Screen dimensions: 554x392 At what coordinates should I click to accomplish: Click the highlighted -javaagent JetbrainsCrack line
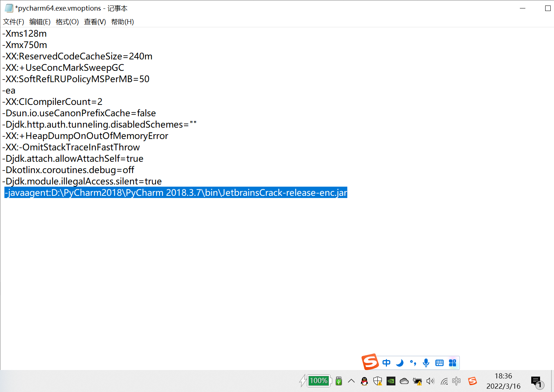[x=176, y=193]
